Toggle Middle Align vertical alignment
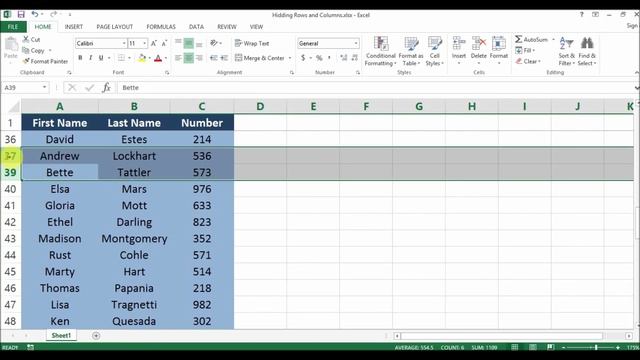 click(189, 43)
